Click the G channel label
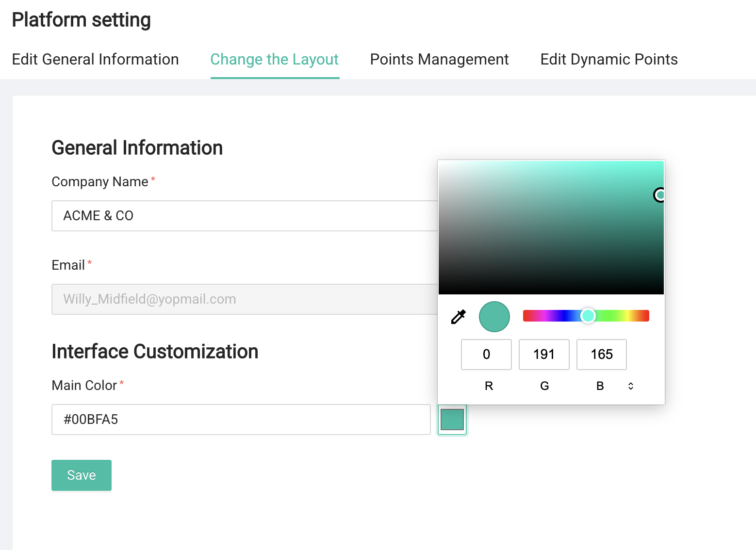 click(x=544, y=386)
